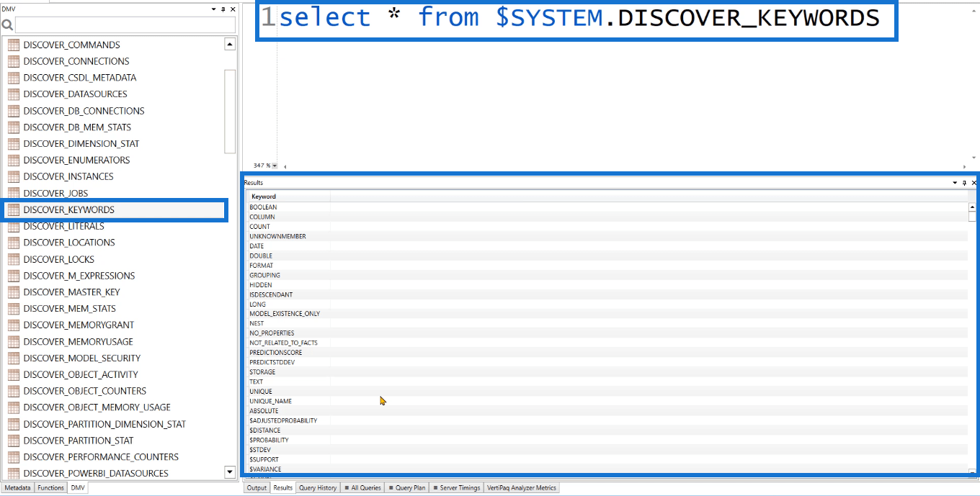The image size is (980, 496).
Task: Click the Keyword column header
Action: [288, 197]
